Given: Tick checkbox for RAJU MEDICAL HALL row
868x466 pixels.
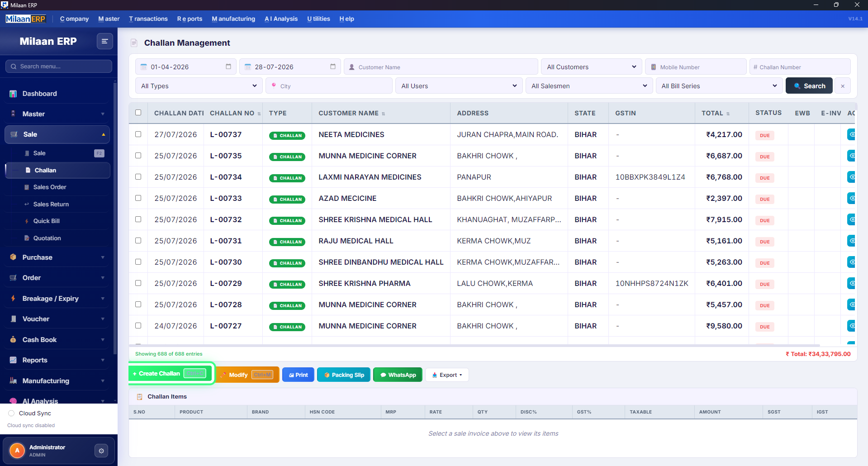Looking at the screenshot, I should click(x=138, y=241).
